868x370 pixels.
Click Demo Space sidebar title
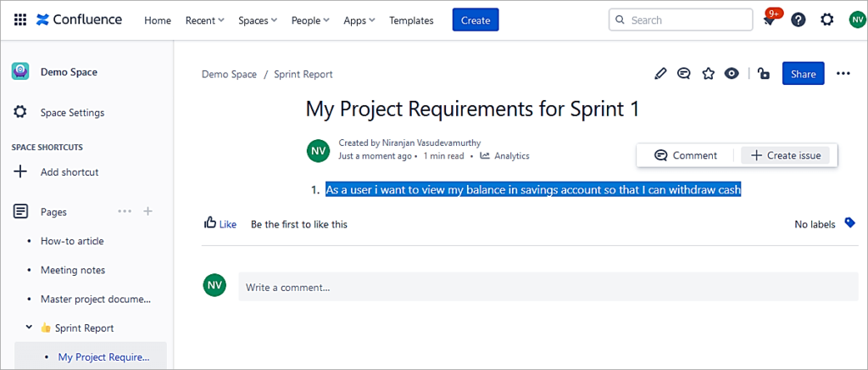point(69,72)
